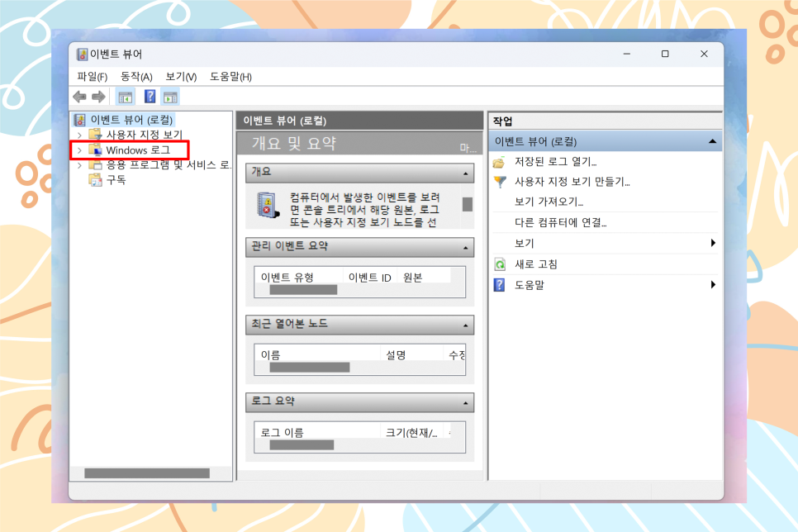Click the Back arrow toolbar icon
The image size is (798, 532).
pos(79,96)
